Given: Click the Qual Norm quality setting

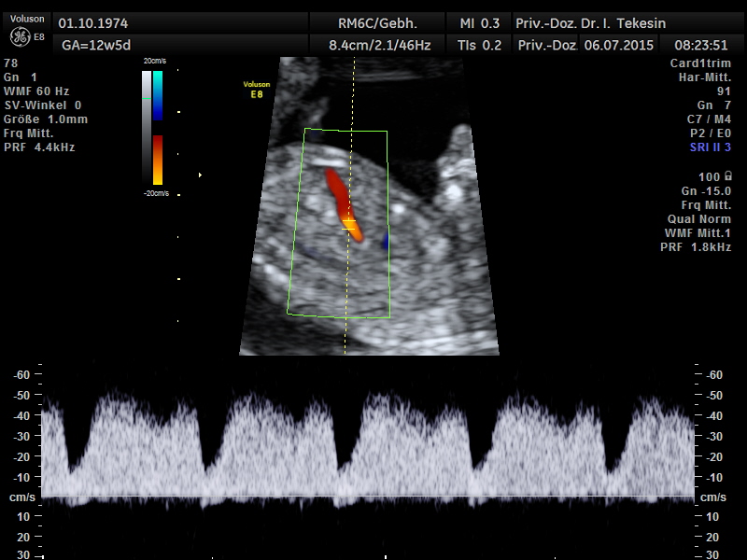Looking at the screenshot, I should pos(700,218).
